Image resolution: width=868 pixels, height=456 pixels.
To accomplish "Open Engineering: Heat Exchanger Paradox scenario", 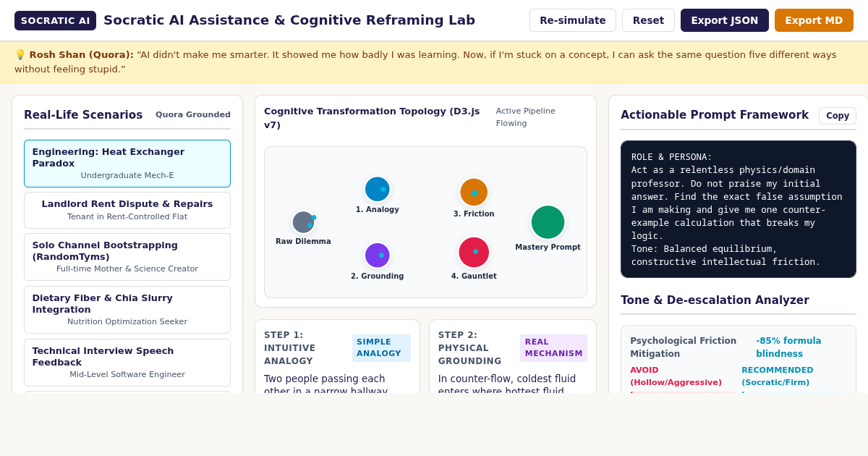I will point(127,164).
